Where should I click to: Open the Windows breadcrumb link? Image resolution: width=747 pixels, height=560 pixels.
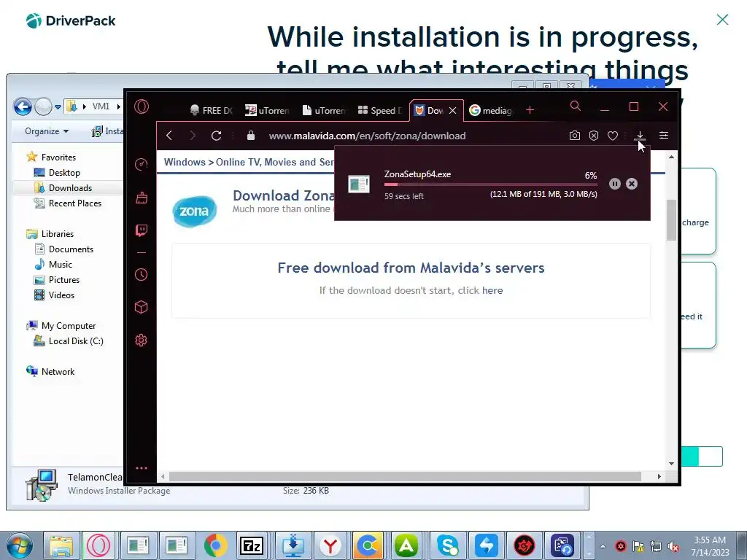click(x=185, y=162)
